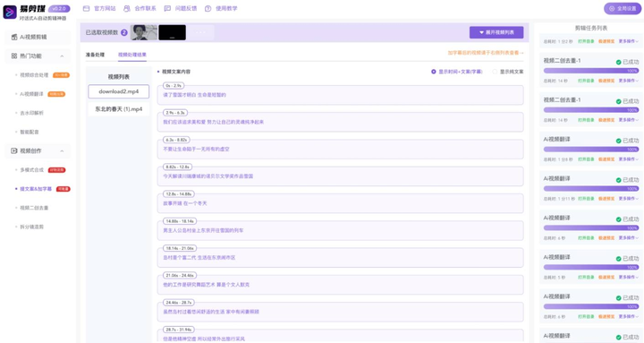Open 更多操作 dropdown in 1分8秒 task

[629, 159]
